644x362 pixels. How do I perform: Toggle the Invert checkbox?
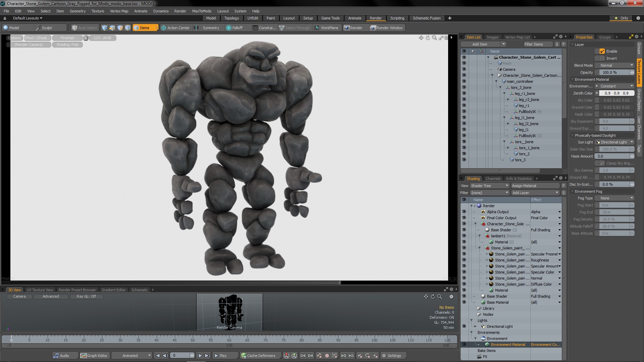point(602,58)
